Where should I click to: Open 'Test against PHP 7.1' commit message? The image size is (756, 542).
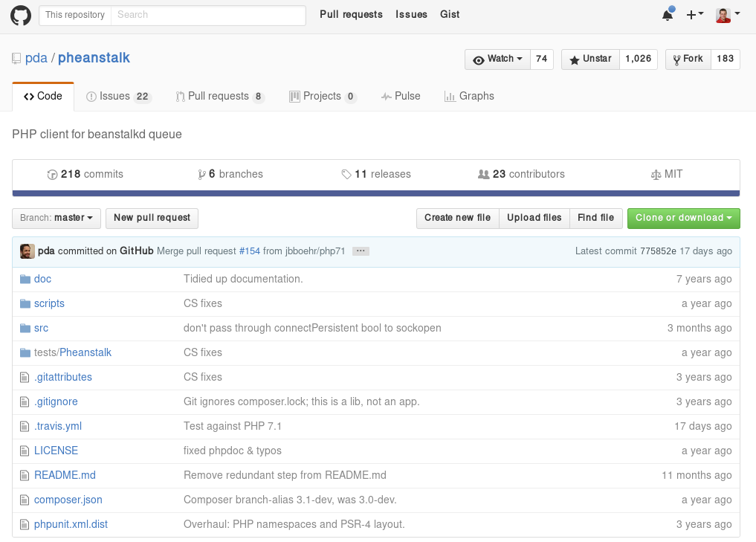coord(233,426)
